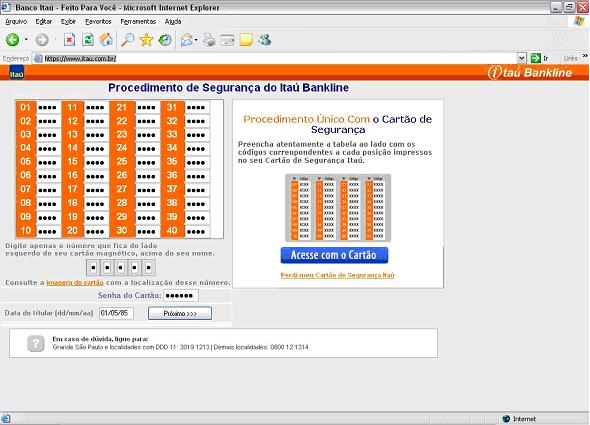Click the Data do titular date field

[x=116, y=313]
